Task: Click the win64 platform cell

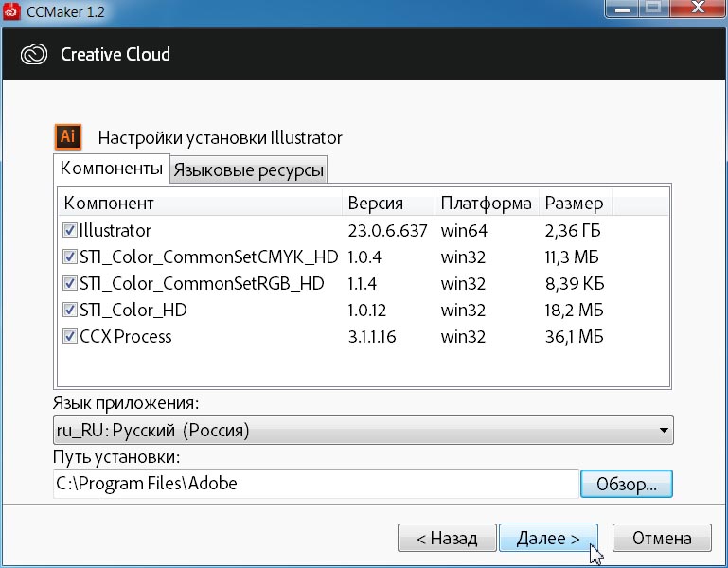Action: pos(464,230)
